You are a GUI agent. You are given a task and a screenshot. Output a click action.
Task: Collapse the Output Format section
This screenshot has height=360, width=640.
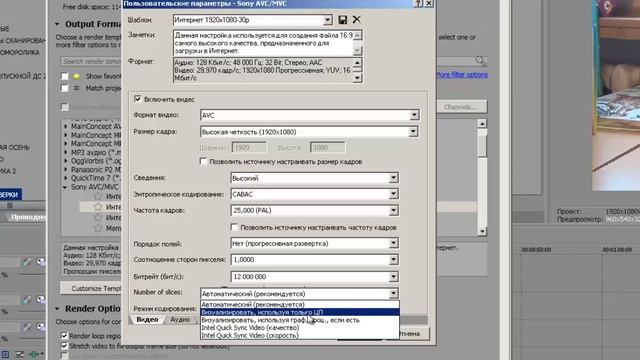[x=57, y=24]
